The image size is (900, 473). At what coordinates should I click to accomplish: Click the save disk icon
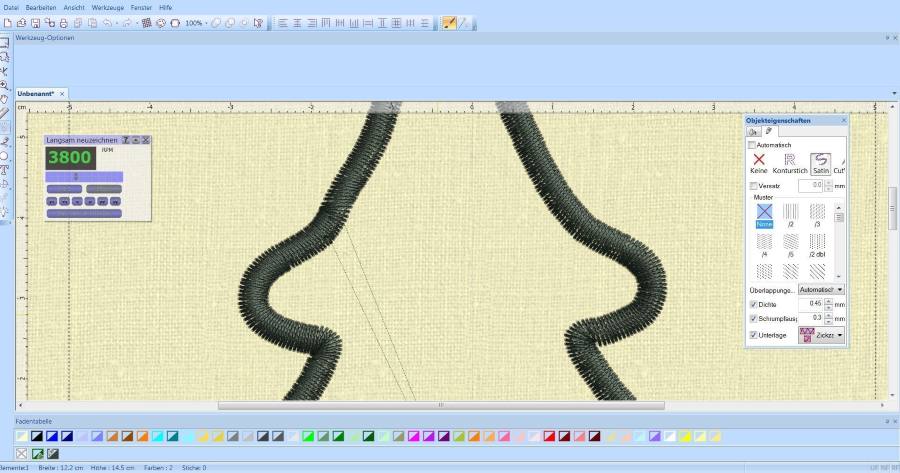(36, 23)
